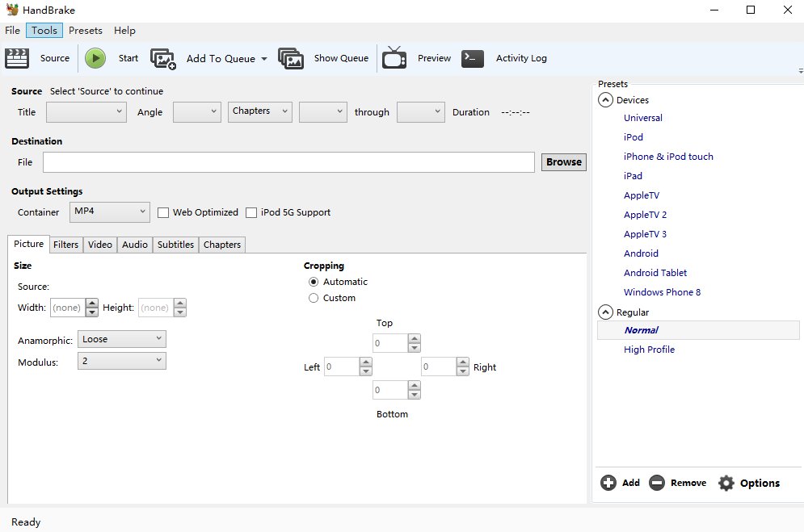Open the Show Queue icon
This screenshot has width=804, height=532.
(291, 58)
